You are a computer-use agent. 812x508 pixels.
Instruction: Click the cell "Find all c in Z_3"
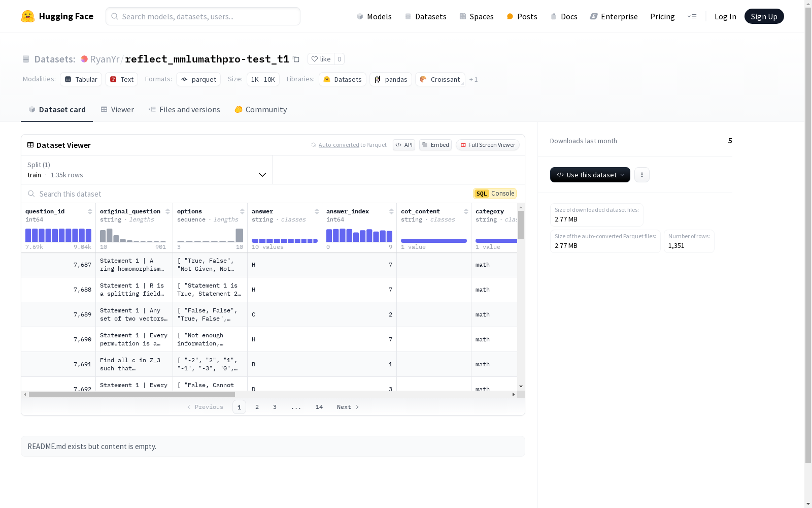[134, 364]
